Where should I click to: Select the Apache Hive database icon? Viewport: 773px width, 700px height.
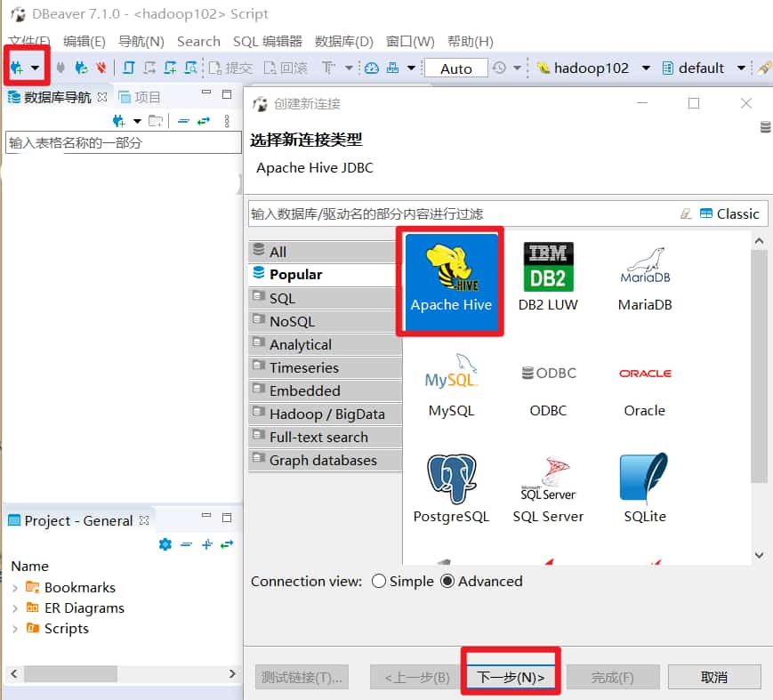coord(450,278)
